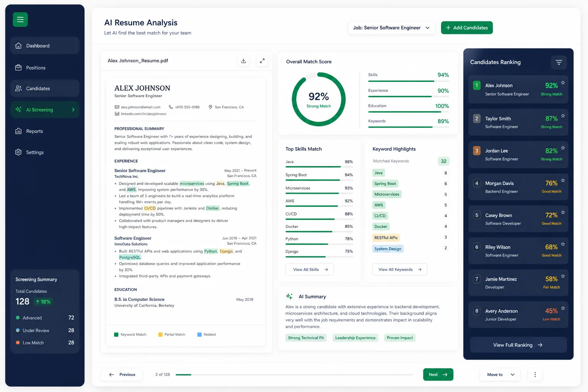Open the Candidates sidebar item

[45, 88]
